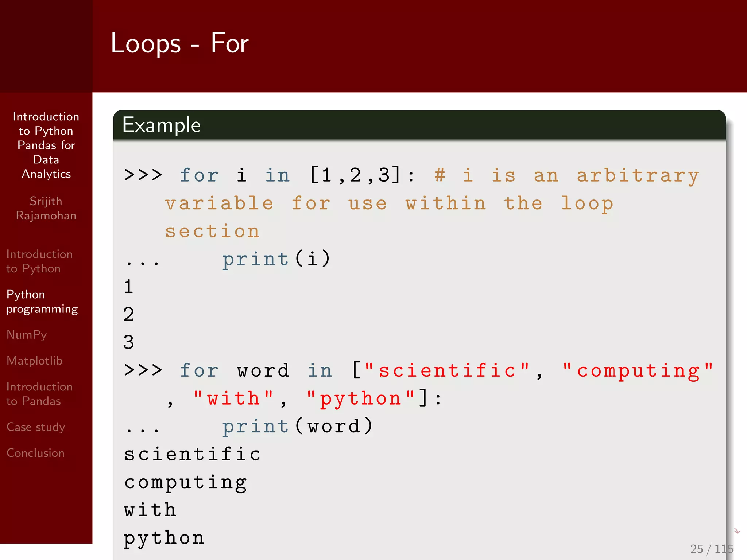Click the string "with" in the code
Screen dimensions: 747x560
[233, 398]
